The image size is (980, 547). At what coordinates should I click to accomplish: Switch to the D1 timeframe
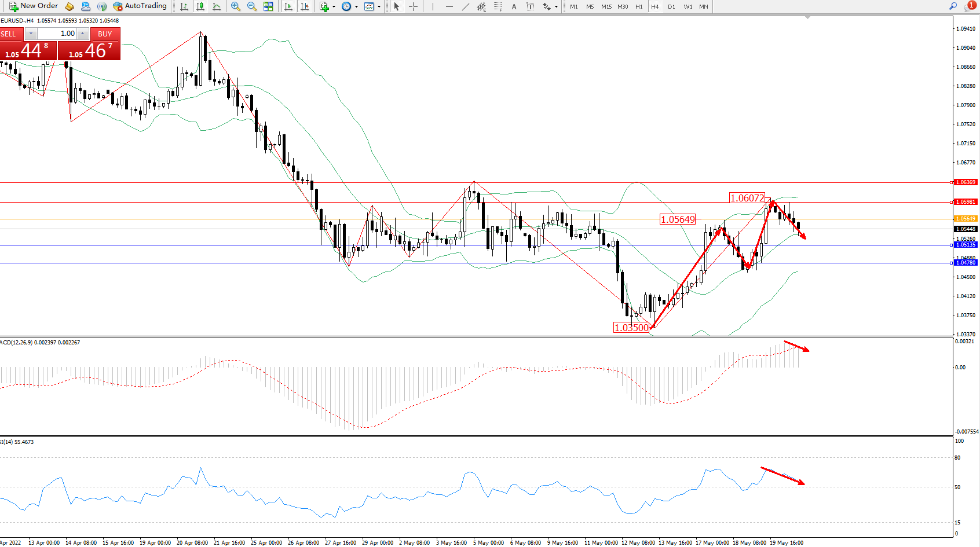pyautogui.click(x=671, y=6)
